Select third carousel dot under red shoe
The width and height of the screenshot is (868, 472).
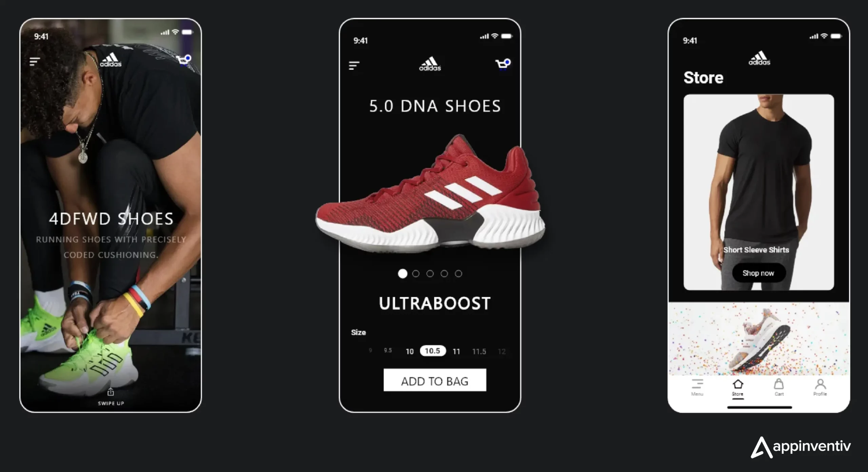click(x=430, y=273)
